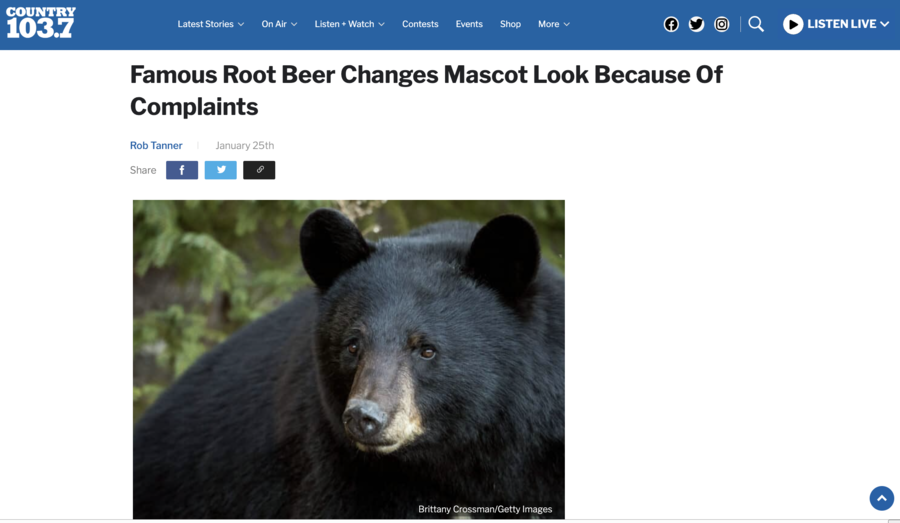
Task: Expand the Listen Live chevron
Action: [x=885, y=24]
